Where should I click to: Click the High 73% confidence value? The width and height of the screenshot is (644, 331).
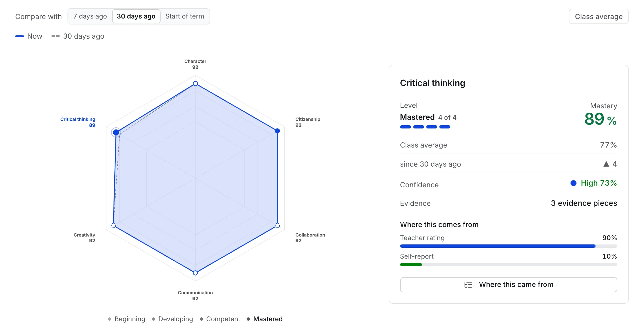[599, 183]
